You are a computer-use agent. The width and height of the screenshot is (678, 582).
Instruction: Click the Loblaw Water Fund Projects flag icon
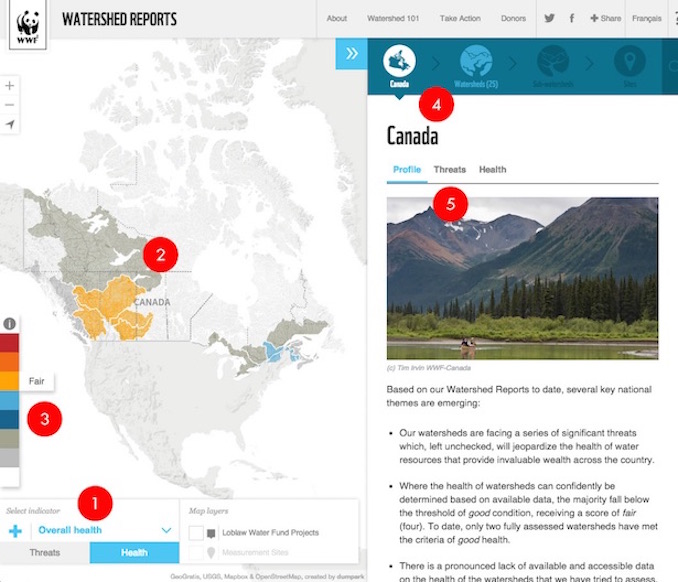(211, 534)
